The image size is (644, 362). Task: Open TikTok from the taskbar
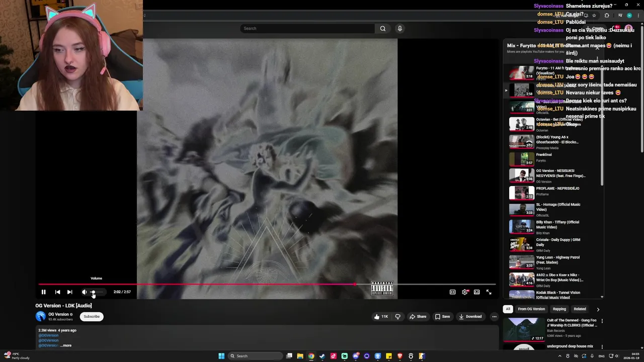point(334,356)
